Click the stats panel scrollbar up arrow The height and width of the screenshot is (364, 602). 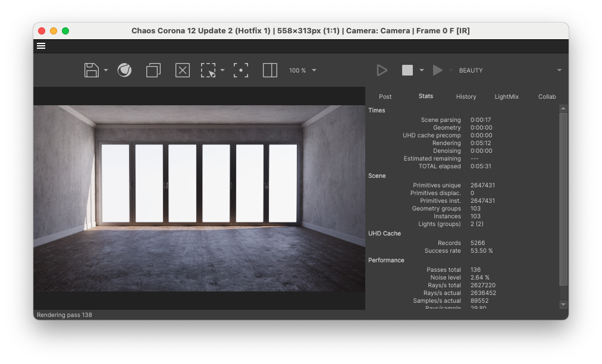(563, 109)
